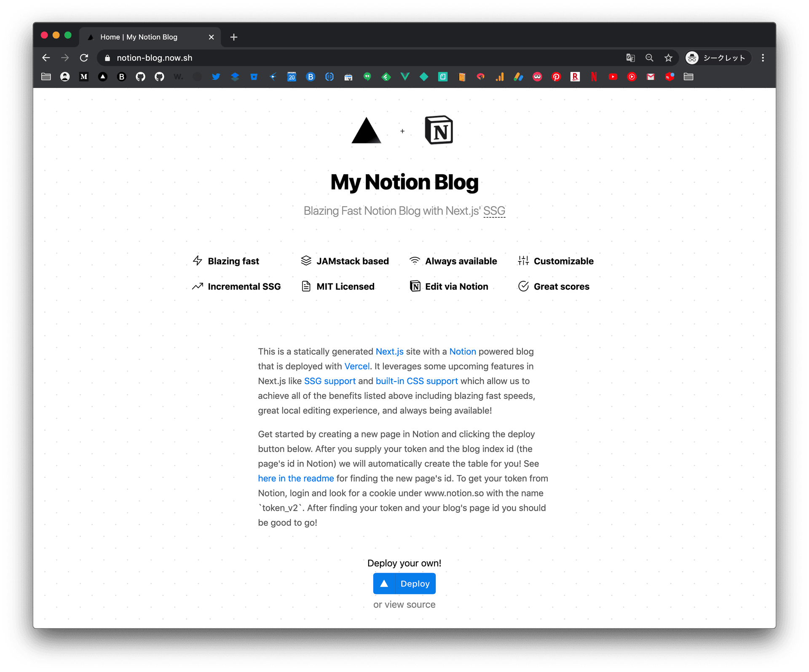The width and height of the screenshot is (809, 672).
Task: Click the Great scores checkmark icon
Action: point(523,286)
